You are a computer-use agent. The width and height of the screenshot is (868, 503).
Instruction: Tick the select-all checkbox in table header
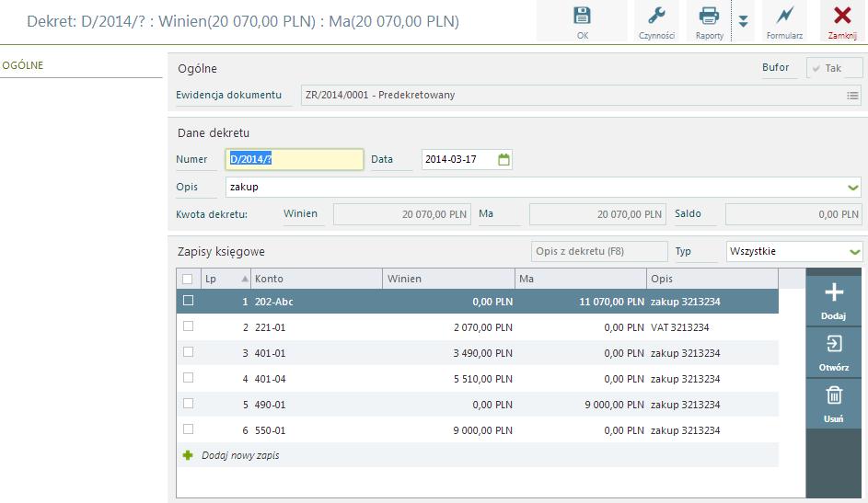click(x=188, y=280)
